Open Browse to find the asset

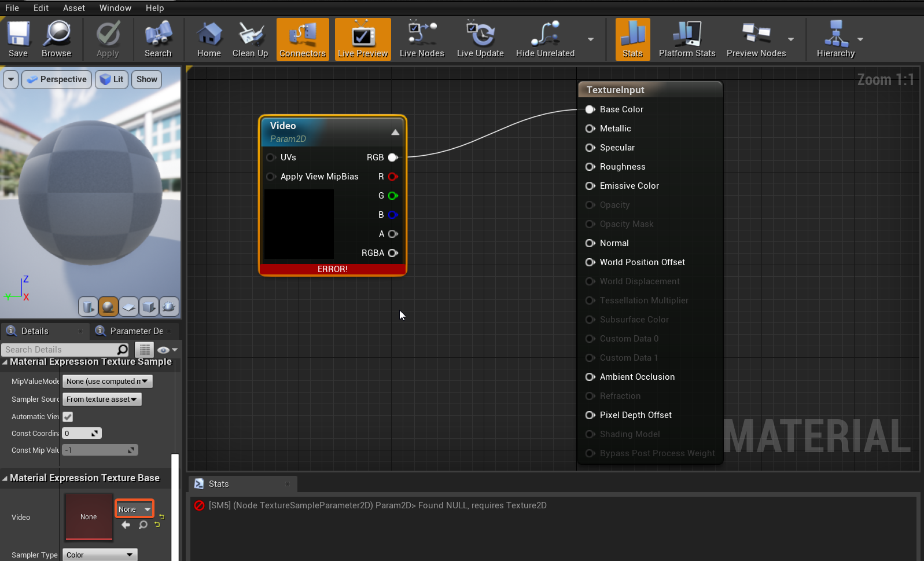56,39
